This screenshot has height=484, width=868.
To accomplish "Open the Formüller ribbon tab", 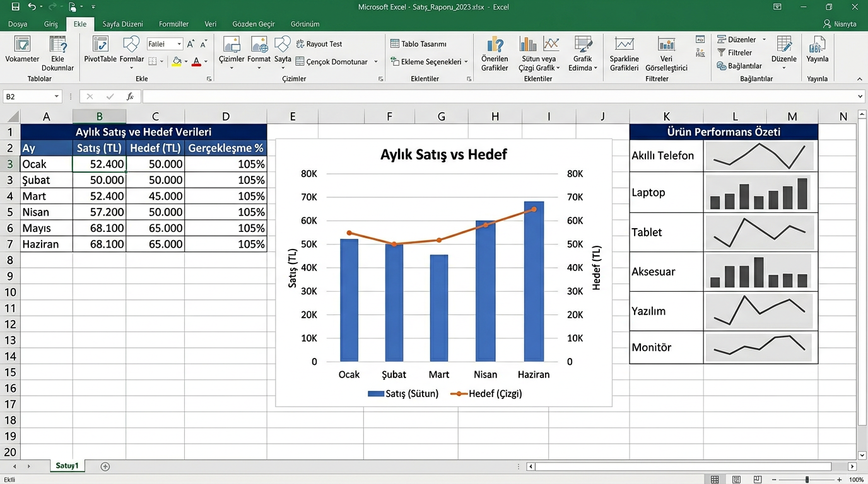I will tap(173, 24).
